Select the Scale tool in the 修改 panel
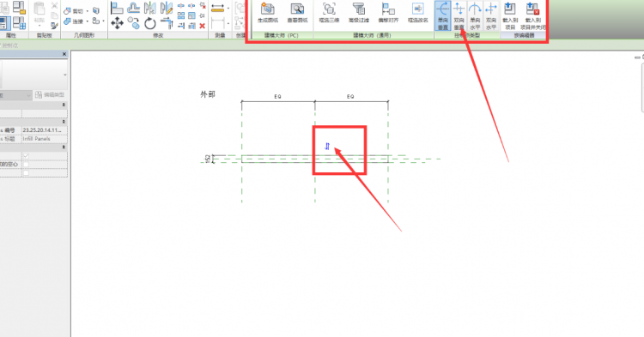Screen dimensions: 644x337 191,15
